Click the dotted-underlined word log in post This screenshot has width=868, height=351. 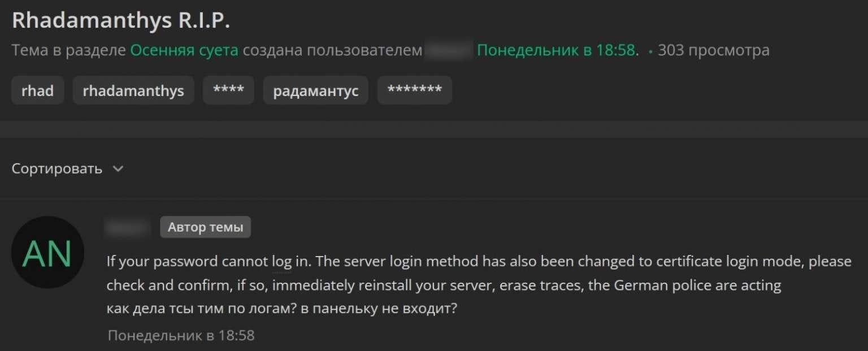click(281, 262)
